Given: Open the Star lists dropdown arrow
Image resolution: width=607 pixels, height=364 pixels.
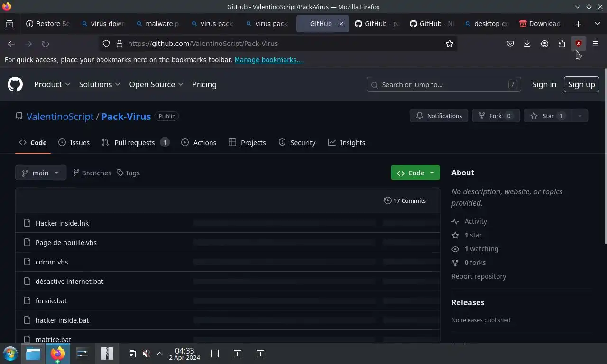Looking at the screenshot, I should coord(579,116).
